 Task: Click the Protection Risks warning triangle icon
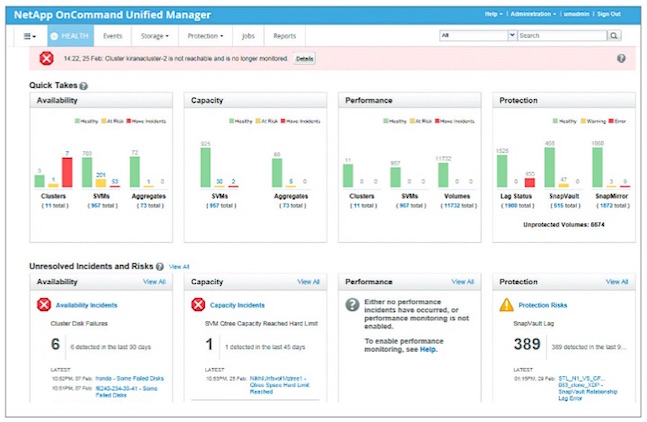506,305
